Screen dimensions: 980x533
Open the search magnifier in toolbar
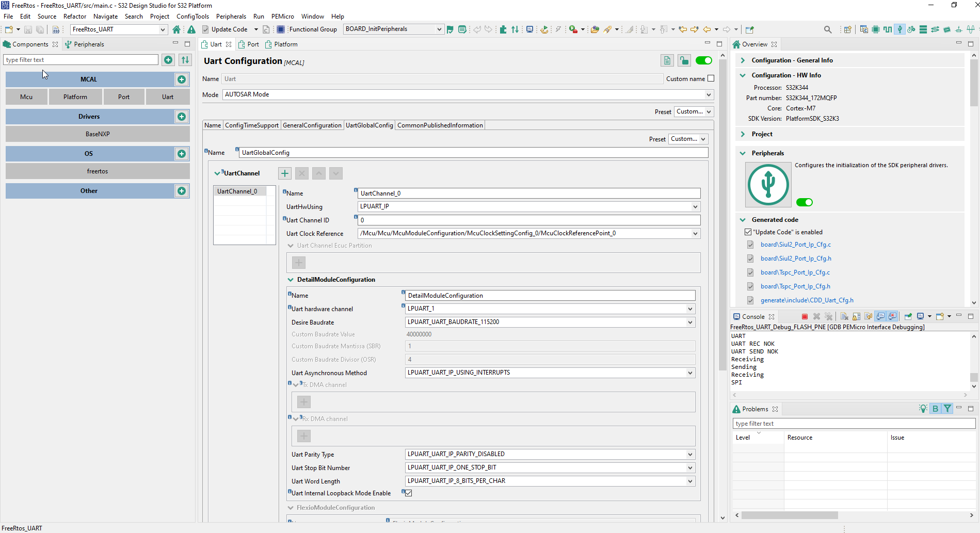click(828, 29)
